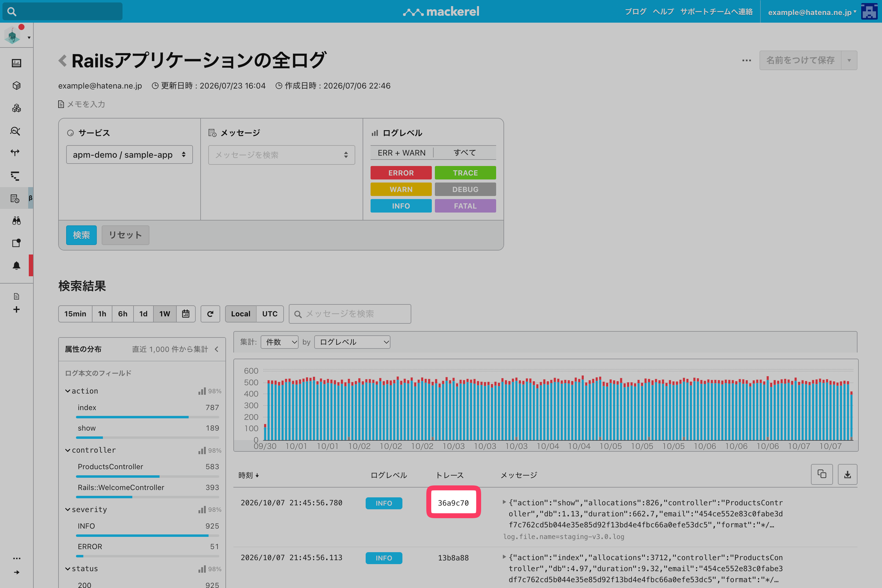Open the three-dots more menu
Screen dimensions: 882x588
point(746,60)
